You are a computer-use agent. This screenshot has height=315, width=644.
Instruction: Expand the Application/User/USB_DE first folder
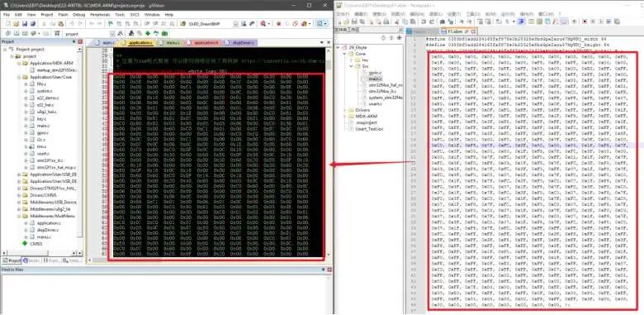19,174
